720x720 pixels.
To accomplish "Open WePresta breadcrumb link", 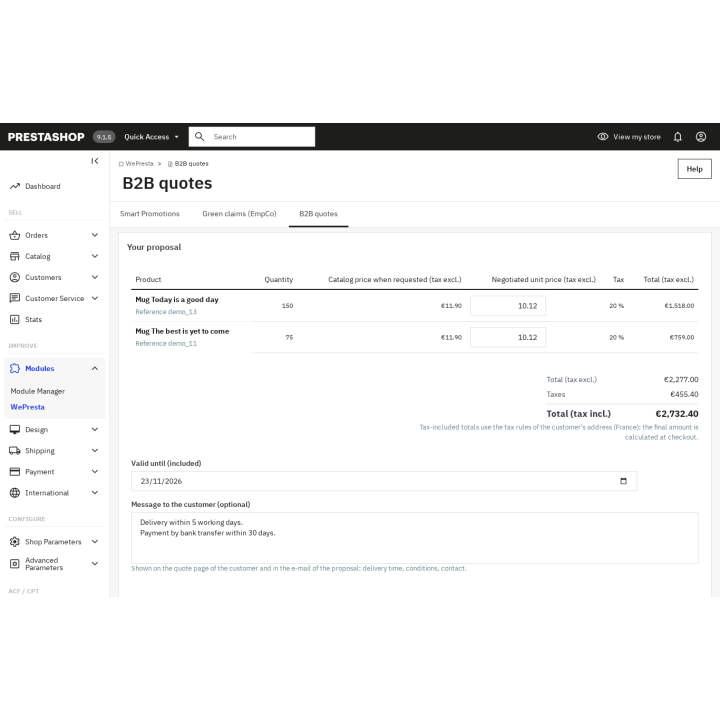I will (x=139, y=164).
